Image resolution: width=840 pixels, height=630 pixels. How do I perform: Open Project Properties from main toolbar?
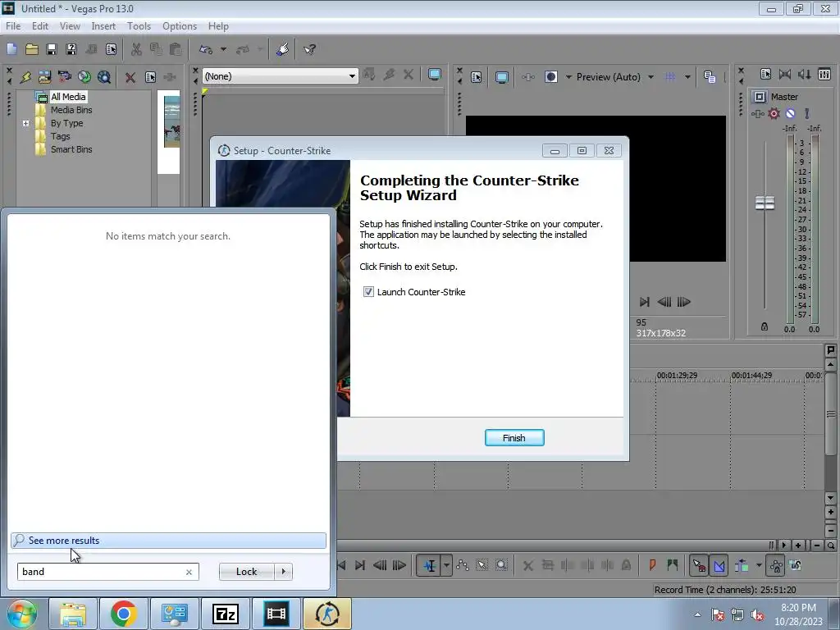pos(111,49)
